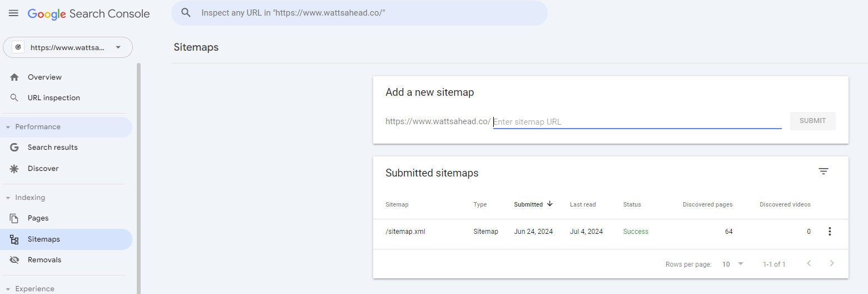The image size is (868, 294).
Task: Click the Enter sitemap URL field
Action: pyautogui.click(x=637, y=122)
